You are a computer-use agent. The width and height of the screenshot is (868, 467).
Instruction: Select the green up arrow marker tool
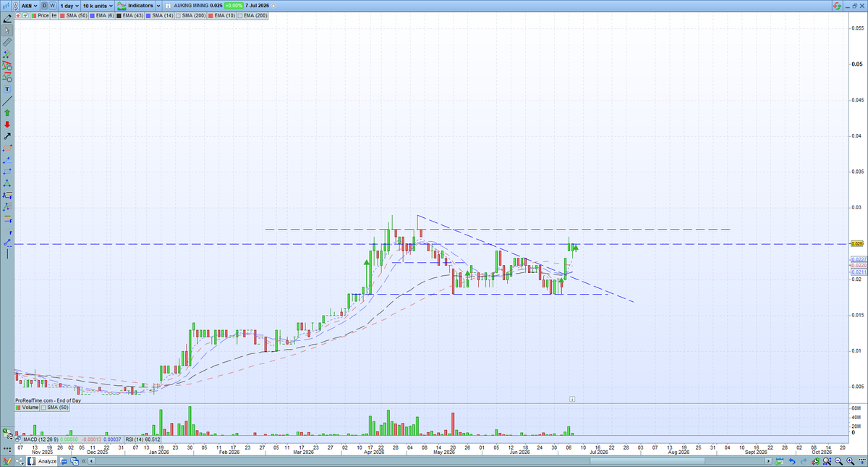point(7,112)
